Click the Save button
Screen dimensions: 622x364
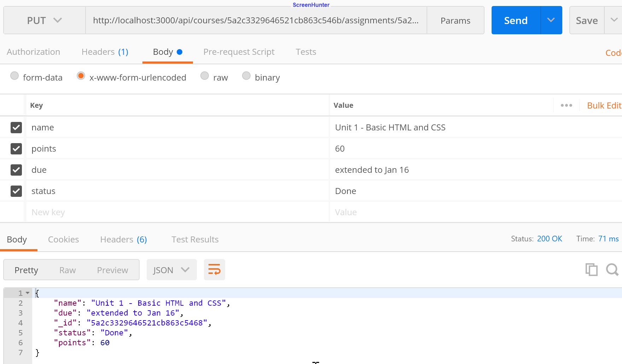pyautogui.click(x=587, y=20)
